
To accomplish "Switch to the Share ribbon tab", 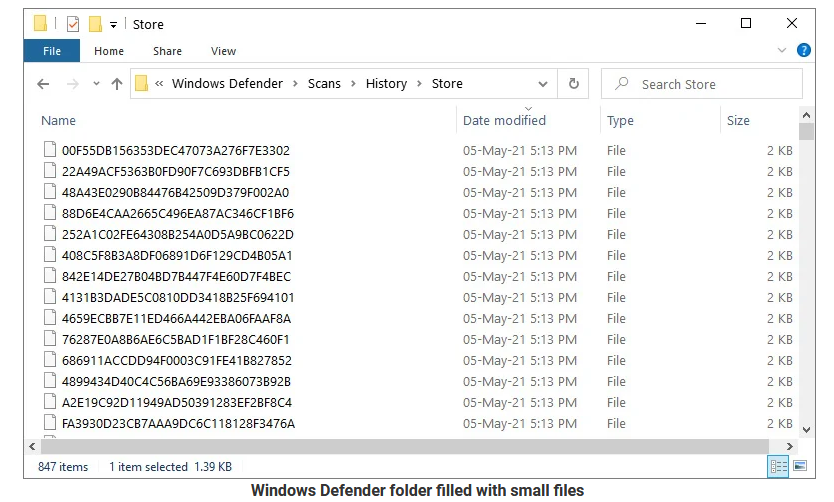I will [x=168, y=51].
